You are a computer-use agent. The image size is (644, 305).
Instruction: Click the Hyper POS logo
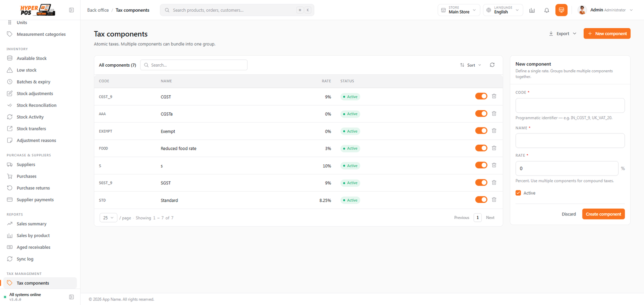(x=37, y=10)
